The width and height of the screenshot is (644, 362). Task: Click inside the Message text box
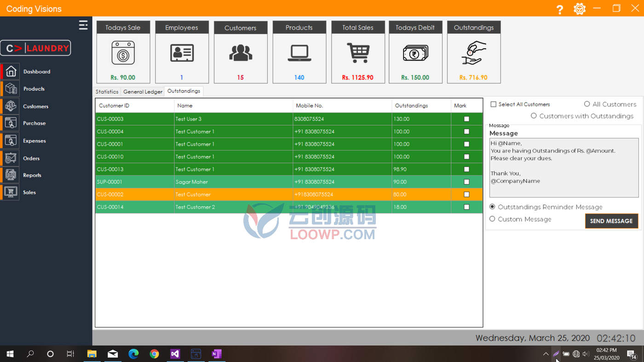564,168
